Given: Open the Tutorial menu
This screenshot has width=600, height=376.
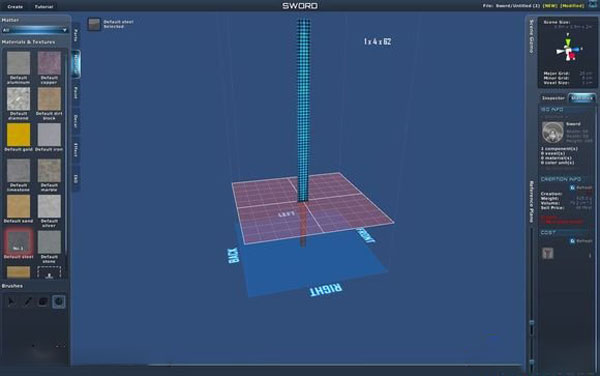Looking at the screenshot, I should tap(44, 7).
